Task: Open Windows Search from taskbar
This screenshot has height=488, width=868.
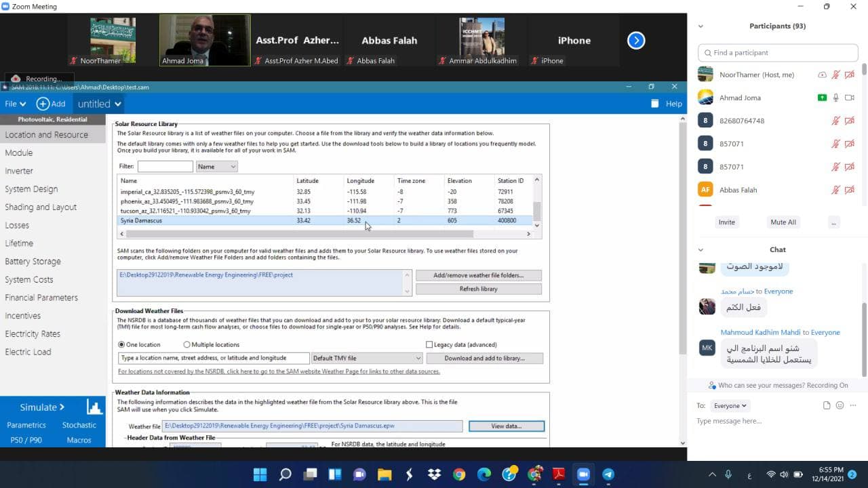Action: coord(285,474)
